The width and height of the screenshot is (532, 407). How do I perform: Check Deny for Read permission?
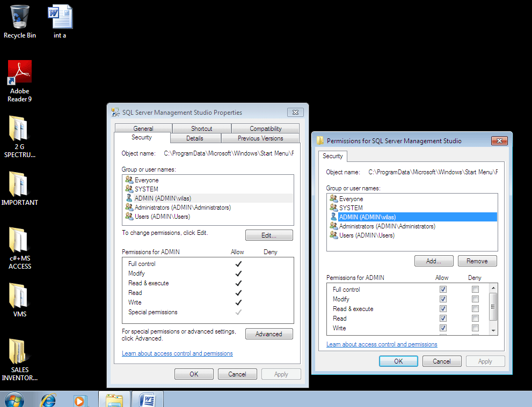click(x=475, y=318)
